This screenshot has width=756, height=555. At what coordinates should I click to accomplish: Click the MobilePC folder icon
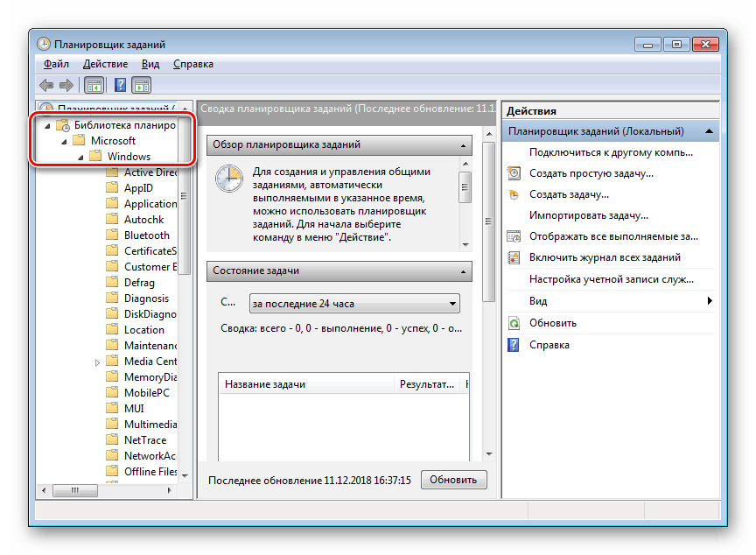tap(112, 392)
